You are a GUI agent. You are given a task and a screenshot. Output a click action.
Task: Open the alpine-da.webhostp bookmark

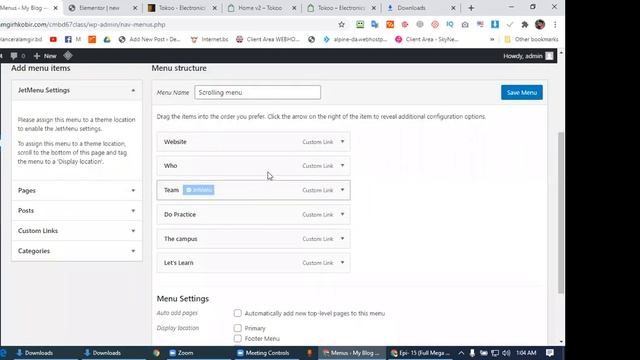coord(355,40)
